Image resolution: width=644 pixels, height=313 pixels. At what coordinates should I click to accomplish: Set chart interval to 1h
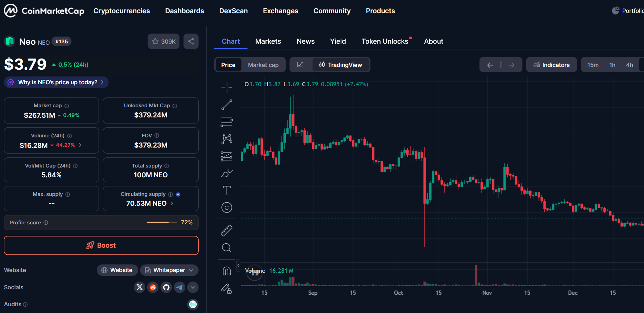tap(612, 65)
